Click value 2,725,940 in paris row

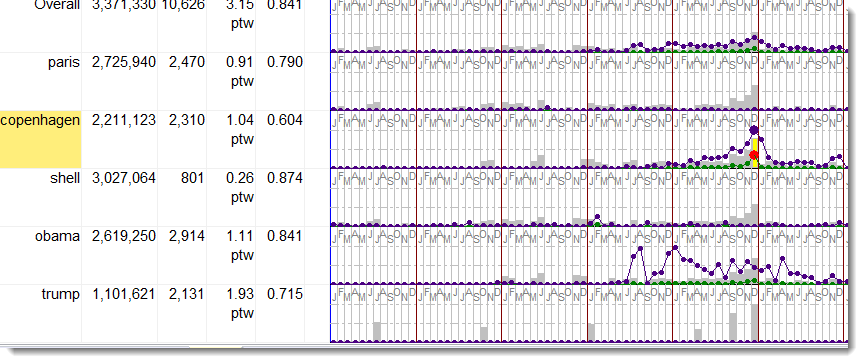click(124, 62)
